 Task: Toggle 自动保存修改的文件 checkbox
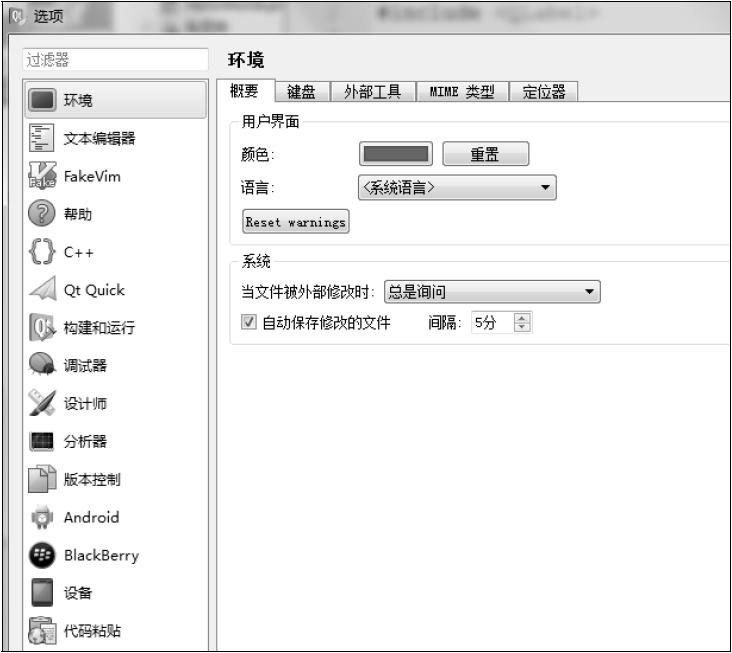[x=249, y=322]
